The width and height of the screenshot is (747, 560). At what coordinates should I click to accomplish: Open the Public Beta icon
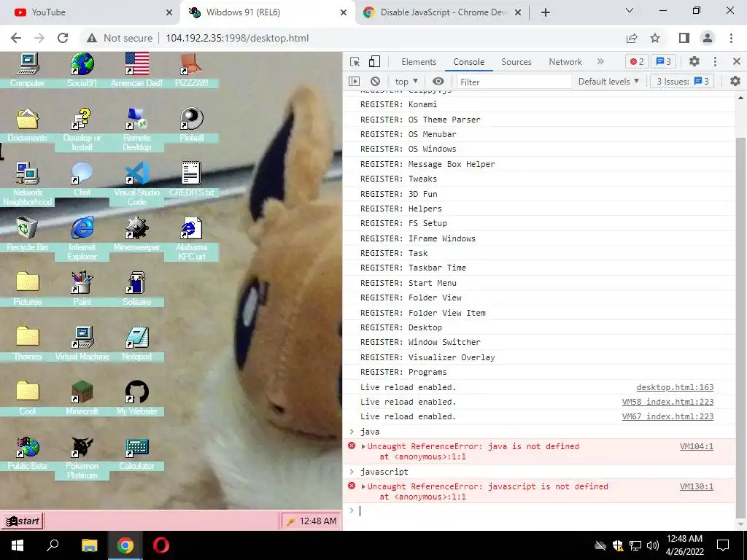pos(27,447)
